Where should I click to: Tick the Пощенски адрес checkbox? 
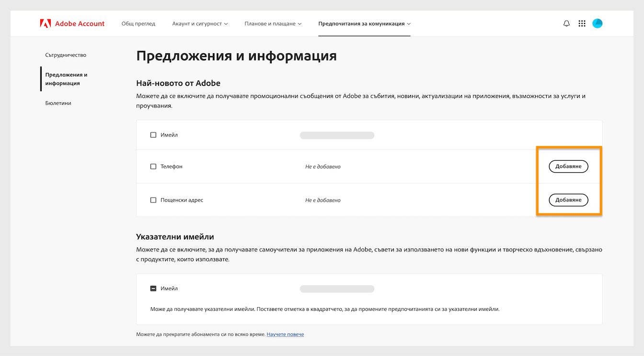153,200
